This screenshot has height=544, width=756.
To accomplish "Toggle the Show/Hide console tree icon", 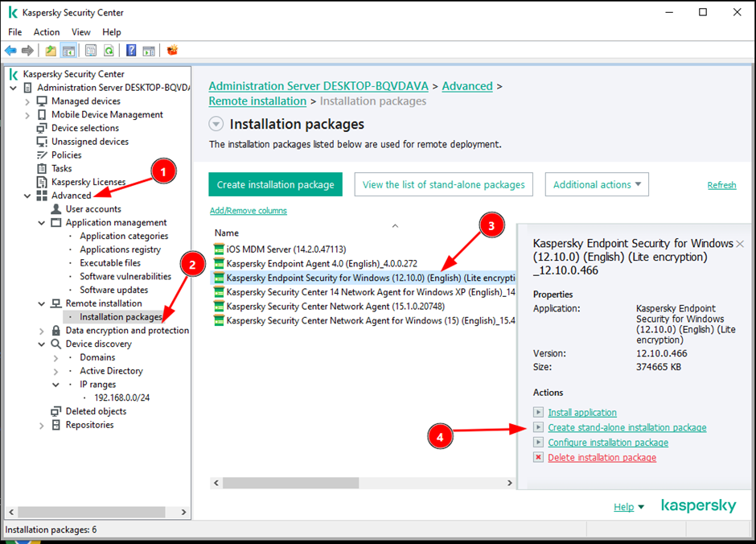I will 69,50.
